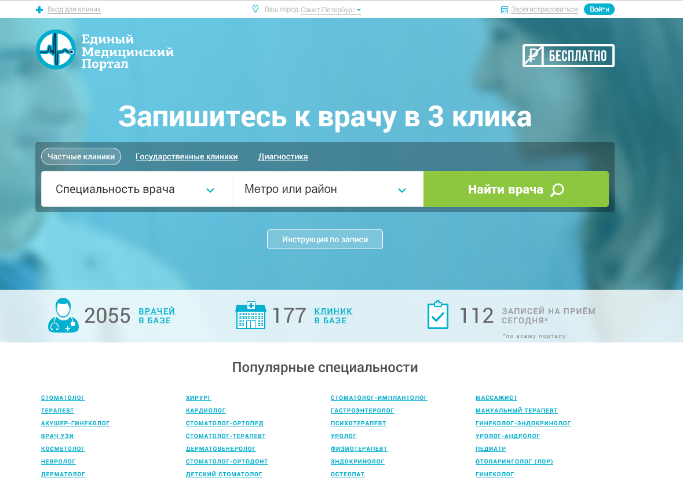This screenshot has width=683, height=489.
Task: Follow the Кардиолог specialty link
Action: [206, 410]
